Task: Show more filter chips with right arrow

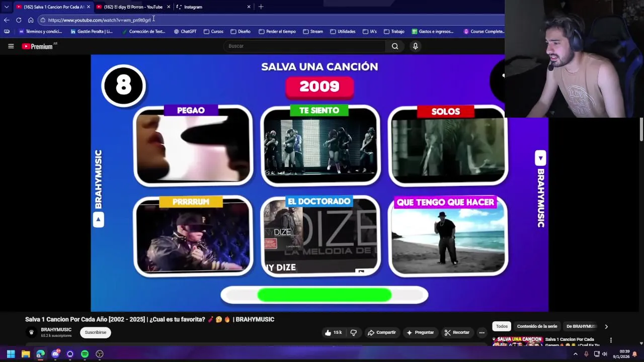Action: (606, 326)
